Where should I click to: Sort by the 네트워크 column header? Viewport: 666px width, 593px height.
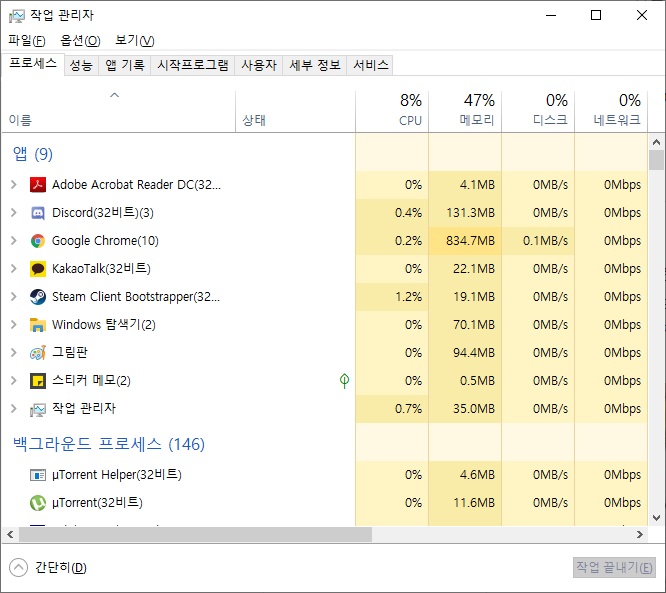611,111
